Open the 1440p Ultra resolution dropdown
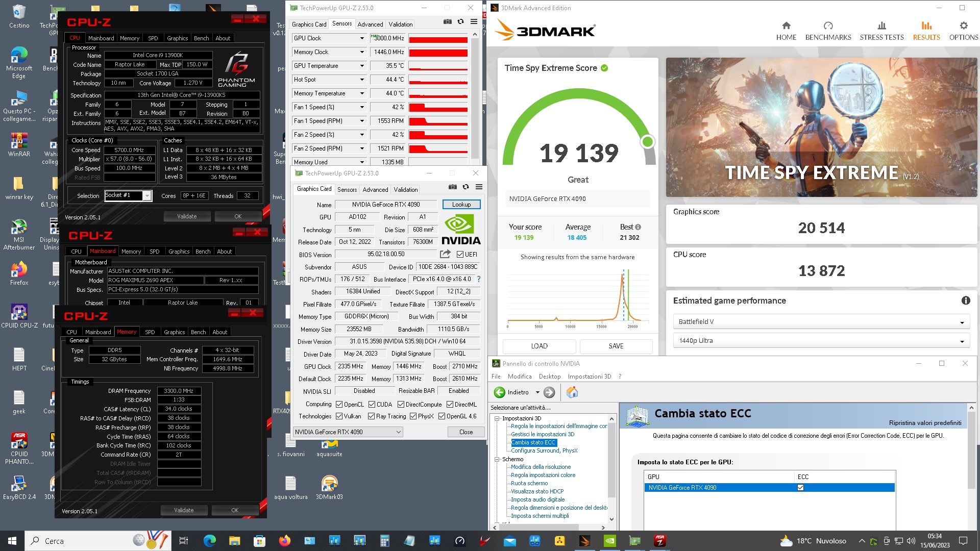The height and width of the screenshot is (551, 980). [821, 341]
